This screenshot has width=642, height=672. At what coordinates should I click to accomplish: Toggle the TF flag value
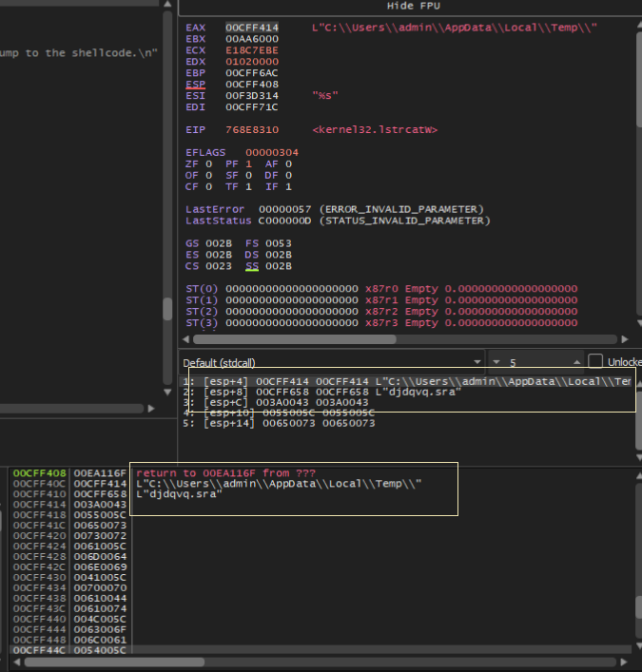[249, 187]
